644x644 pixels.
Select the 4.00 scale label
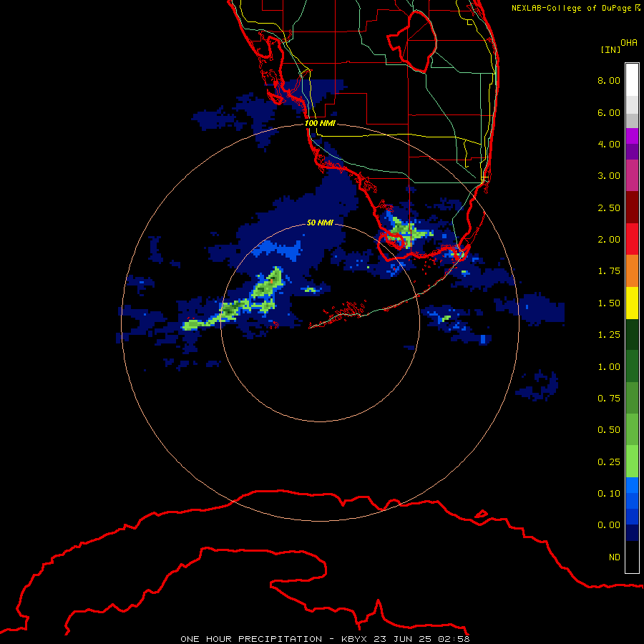coord(609,144)
